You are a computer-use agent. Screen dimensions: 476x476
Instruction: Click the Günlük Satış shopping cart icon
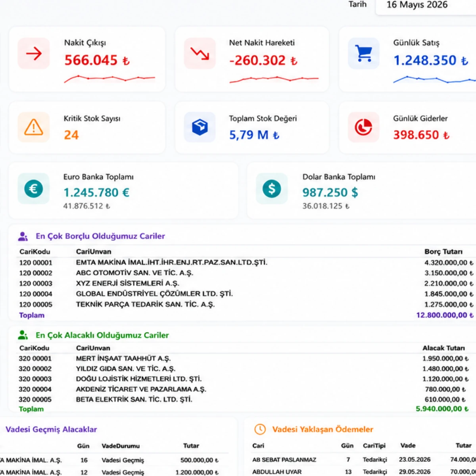(364, 53)
